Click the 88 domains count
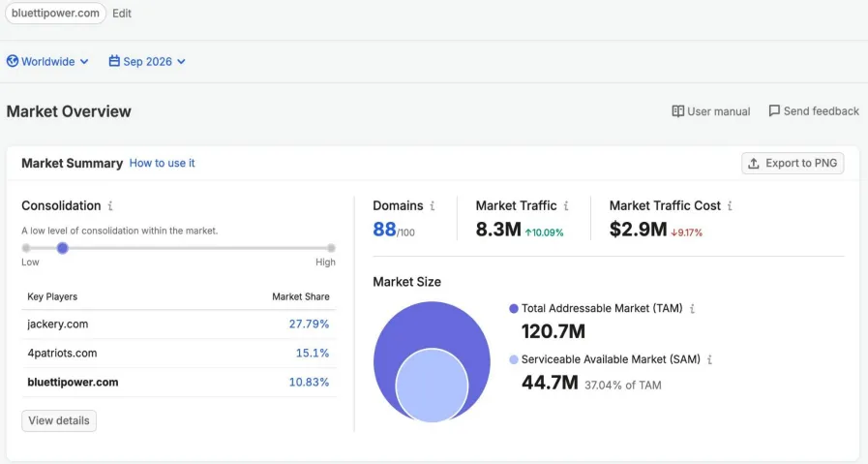 (385, 229)
